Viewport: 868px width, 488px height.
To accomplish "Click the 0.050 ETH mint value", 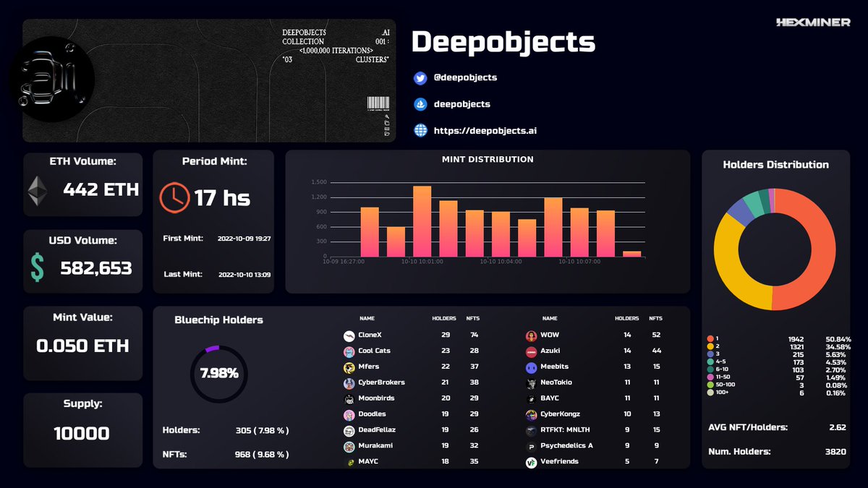I will (82, 346).
